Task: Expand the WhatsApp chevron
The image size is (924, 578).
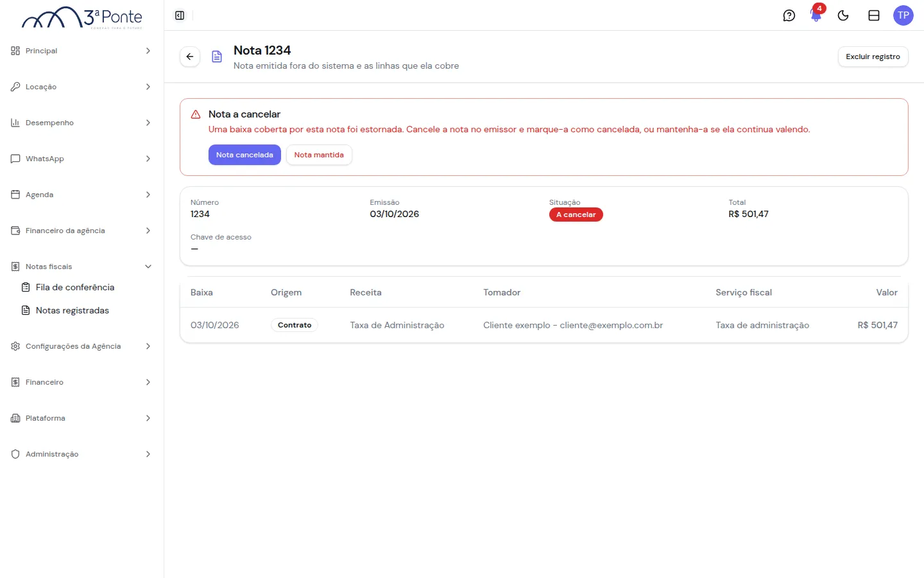Action: click(x=148, y=159)
